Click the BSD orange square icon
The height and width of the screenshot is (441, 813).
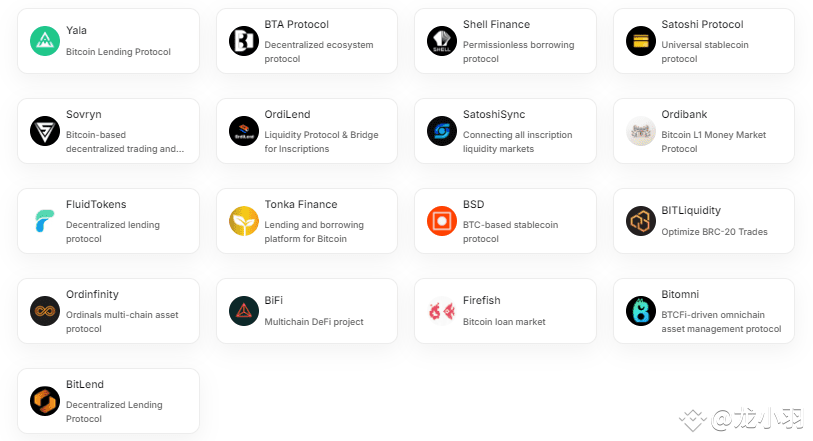[x=442, y=221]
